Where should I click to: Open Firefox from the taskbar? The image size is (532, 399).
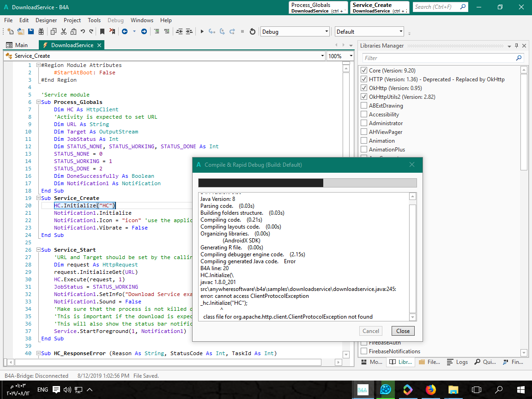click(x=430, y=390)
